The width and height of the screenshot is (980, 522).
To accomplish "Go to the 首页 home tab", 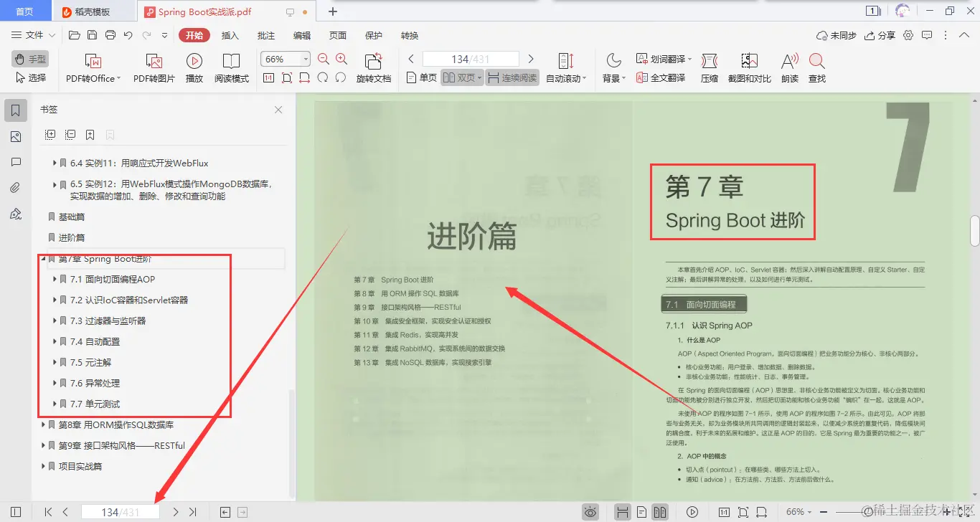I will pos(25,11).
